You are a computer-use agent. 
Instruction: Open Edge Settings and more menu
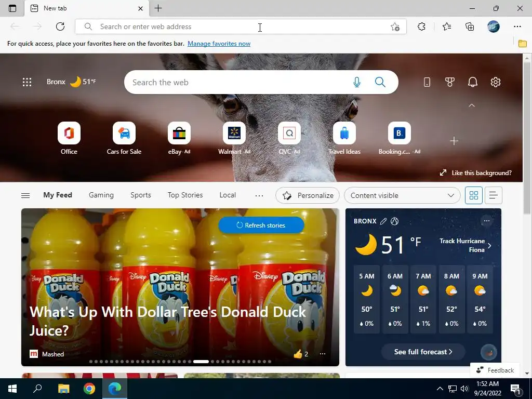tap(517, 26)
